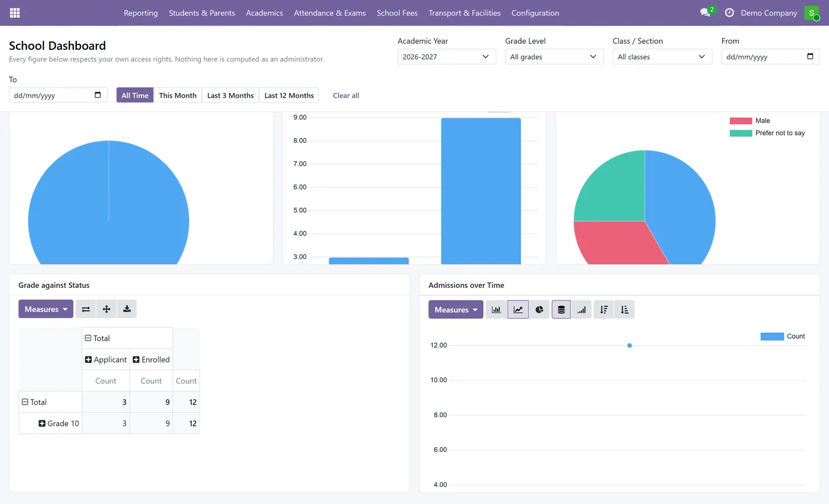Open the Grade Level dropdown
The height and width of the screenshot is (504, 829).
pyautogui.click(x=554, y=57)
